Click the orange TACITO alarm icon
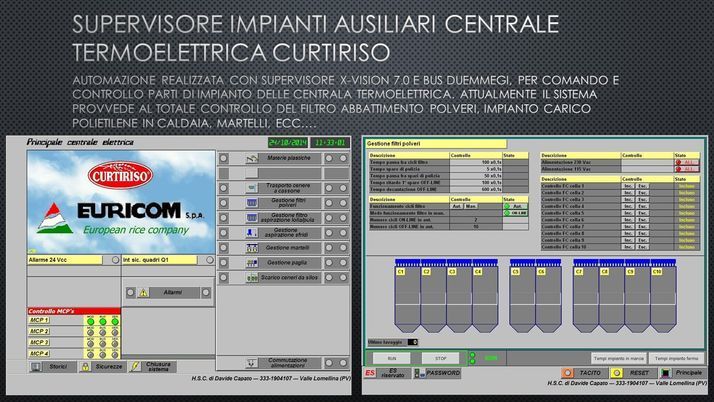The image size is (714, 402). pyautogui.click(x=567, y=373)
